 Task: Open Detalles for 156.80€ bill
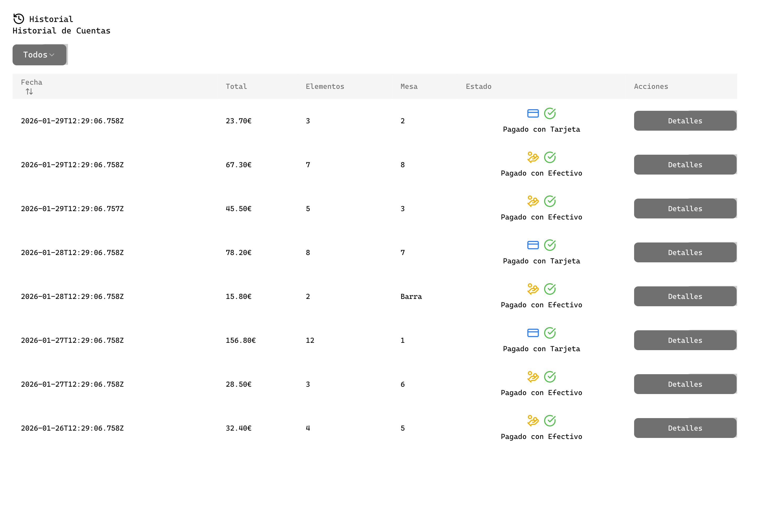(x=685, y=340)
